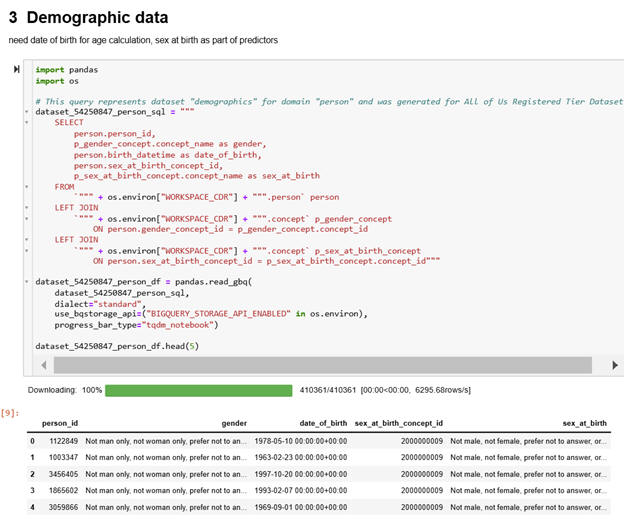The height and width of the screenshot is (520, 624).
Task: Click the 'Downloading: 100%' label
Action: (x=65, y=390)
